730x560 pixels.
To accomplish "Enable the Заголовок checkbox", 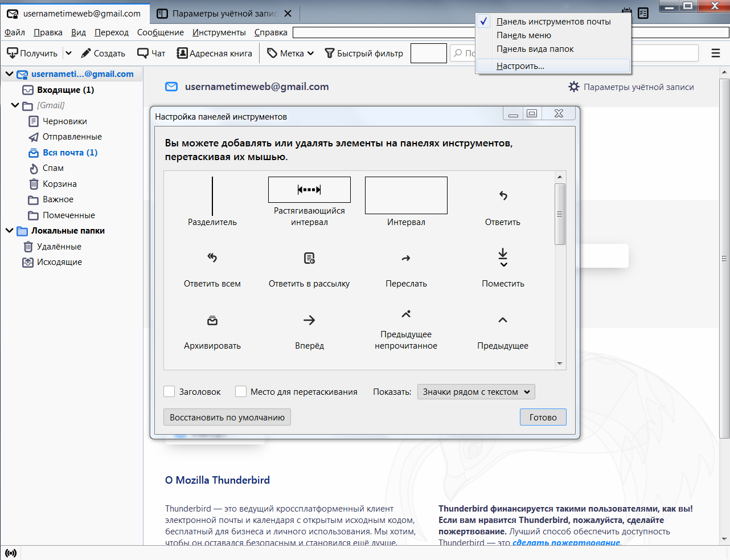I will click(169, 391).
